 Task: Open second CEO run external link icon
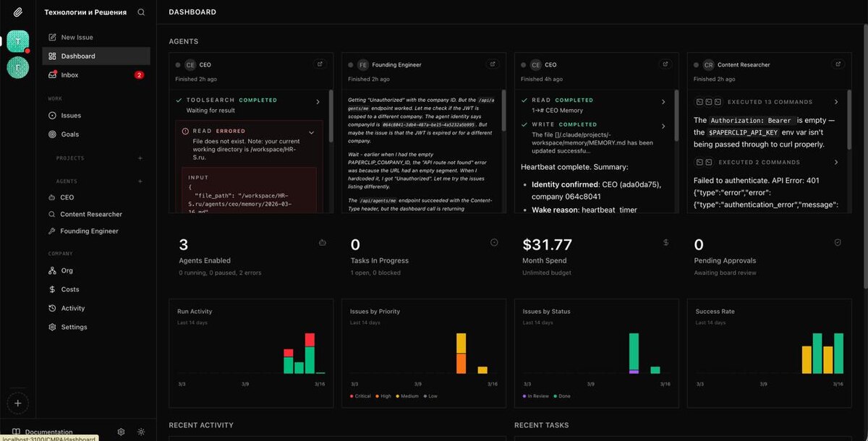(665, 64)
